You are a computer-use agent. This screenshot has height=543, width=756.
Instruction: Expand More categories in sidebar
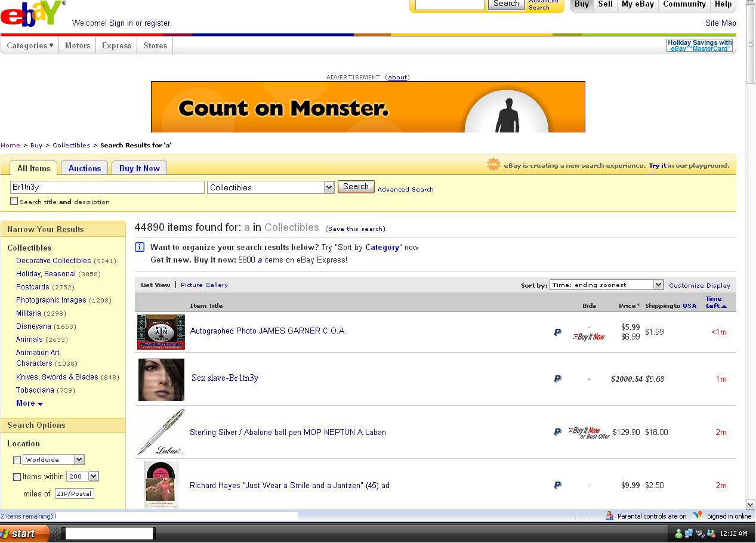pos(29,403)
